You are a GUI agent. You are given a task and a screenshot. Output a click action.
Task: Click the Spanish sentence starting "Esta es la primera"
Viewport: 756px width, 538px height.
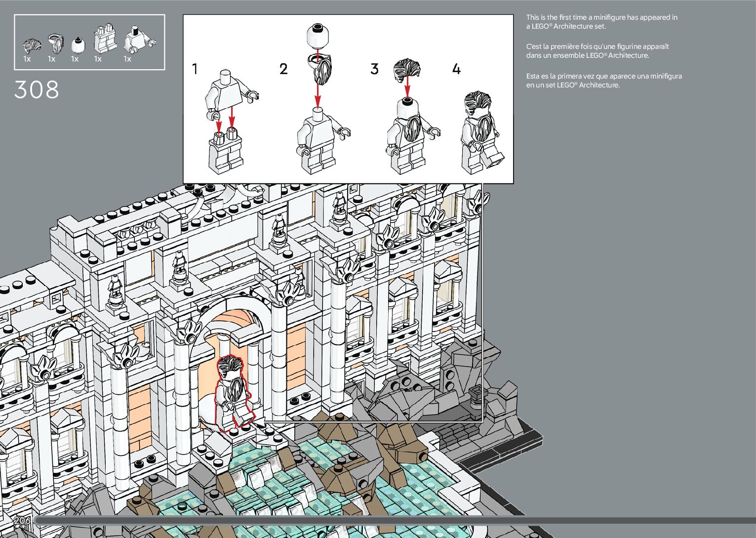[x=603, y=81]
